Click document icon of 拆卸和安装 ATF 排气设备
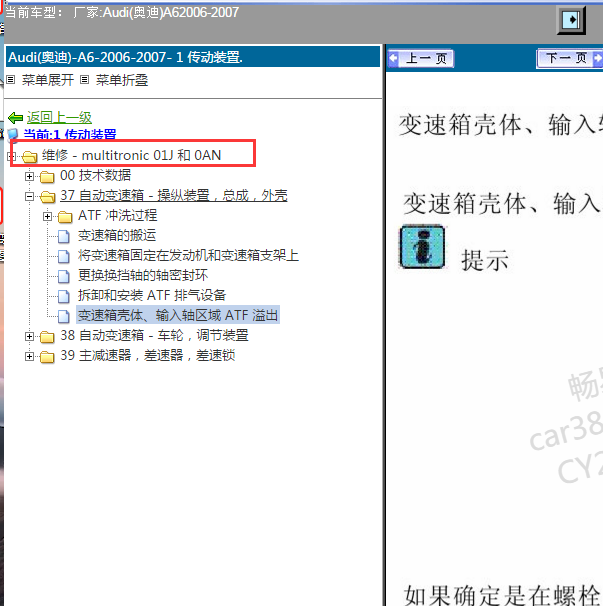 64,296
